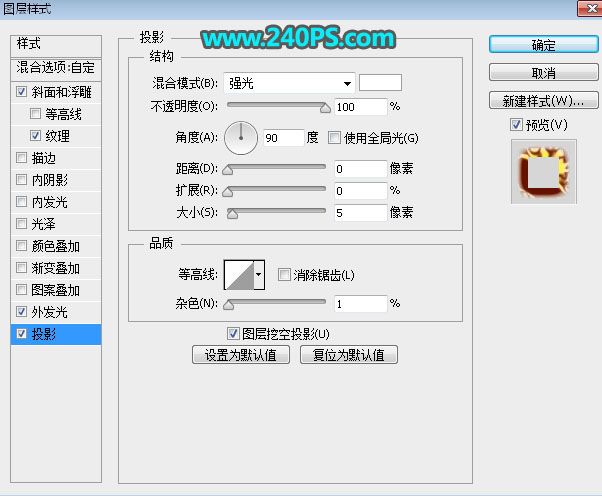The width and height of the screenshot is (602, 496).
Task: Enable the 图案叠加 checkbox
Action: point(22,289)
